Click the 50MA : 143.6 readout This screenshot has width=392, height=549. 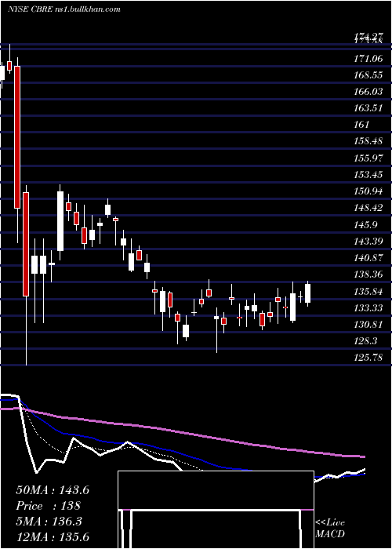[x=53, y=490]
